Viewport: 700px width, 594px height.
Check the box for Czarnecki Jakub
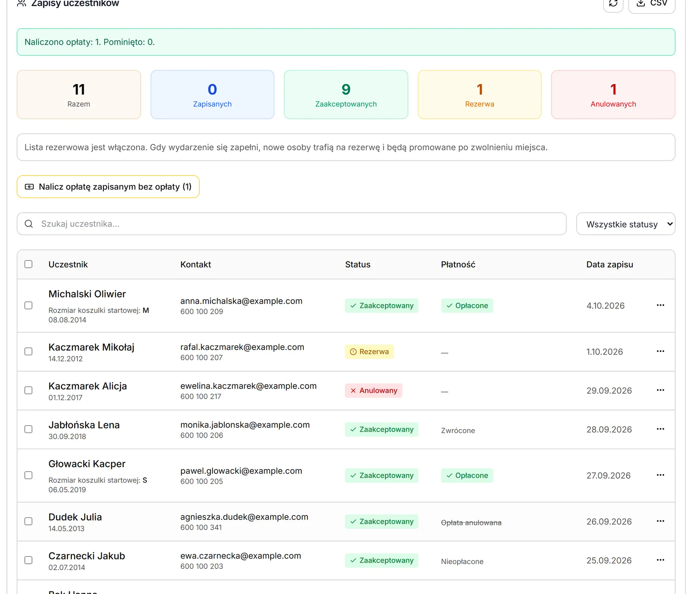pos(29,560)
